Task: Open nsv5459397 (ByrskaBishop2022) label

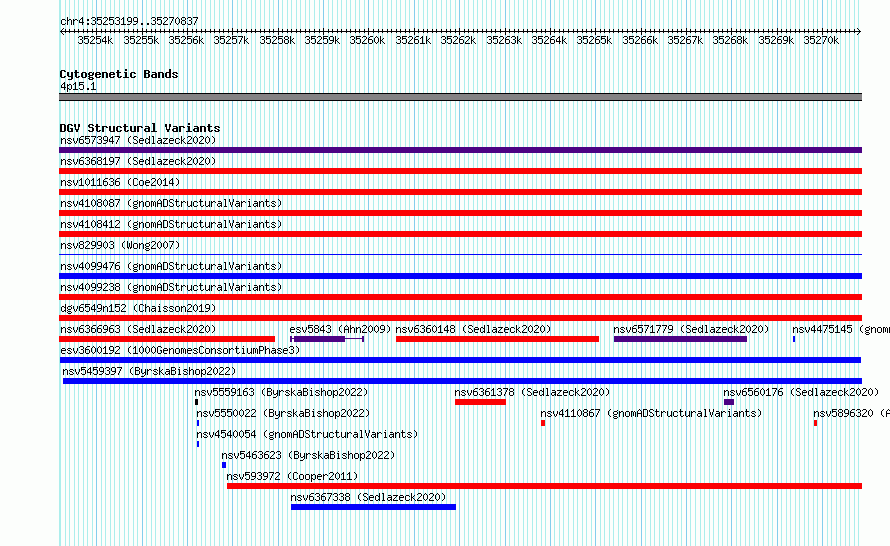Action: [x=149, y=371]
